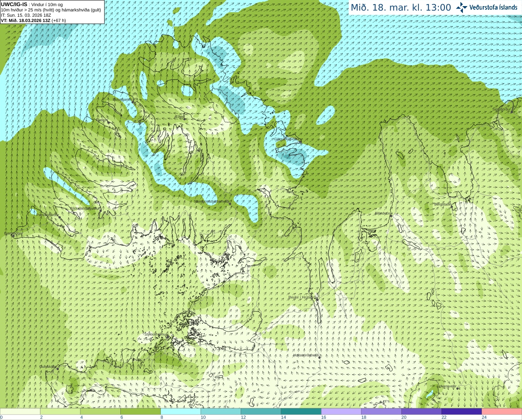Click the Veðurstofa Íslands logo emblem
522x420 pixels.
click(x=462, y=7)
